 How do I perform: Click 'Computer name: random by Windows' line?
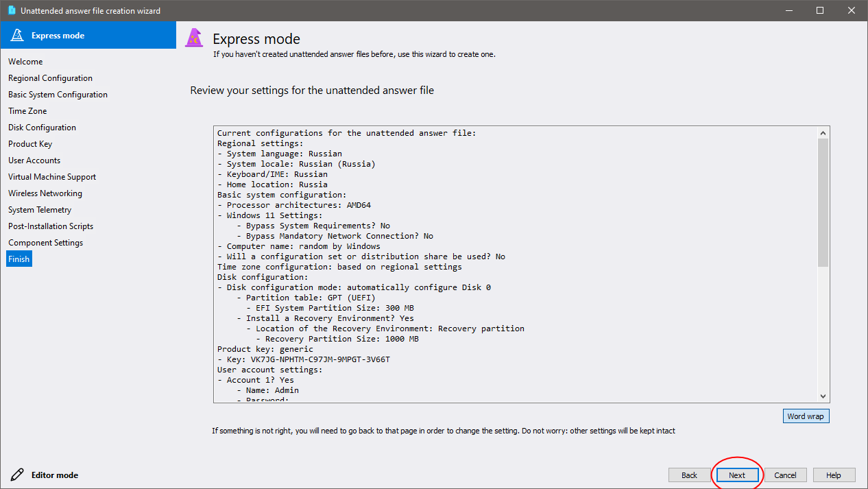[x=299, y=246]
